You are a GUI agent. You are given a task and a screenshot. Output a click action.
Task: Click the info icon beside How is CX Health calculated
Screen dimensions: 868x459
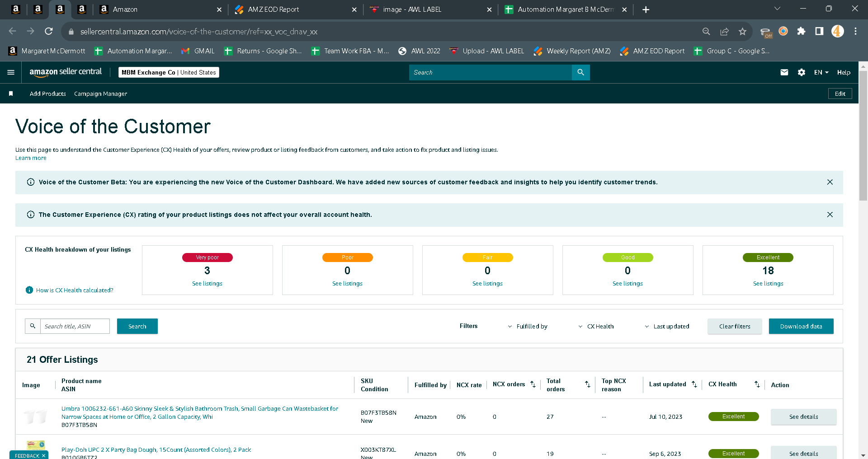click(x=29, y=290)
